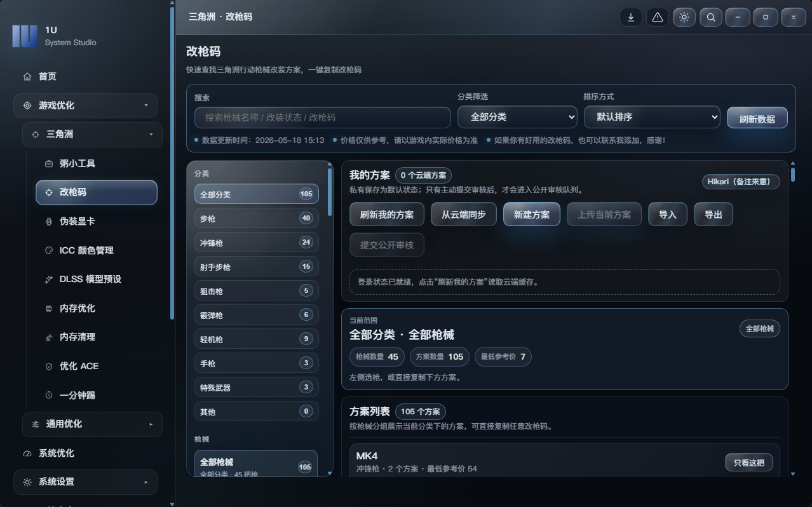Open 首页 in the sidebar
The image size is (812, 507).
(85, 76)
